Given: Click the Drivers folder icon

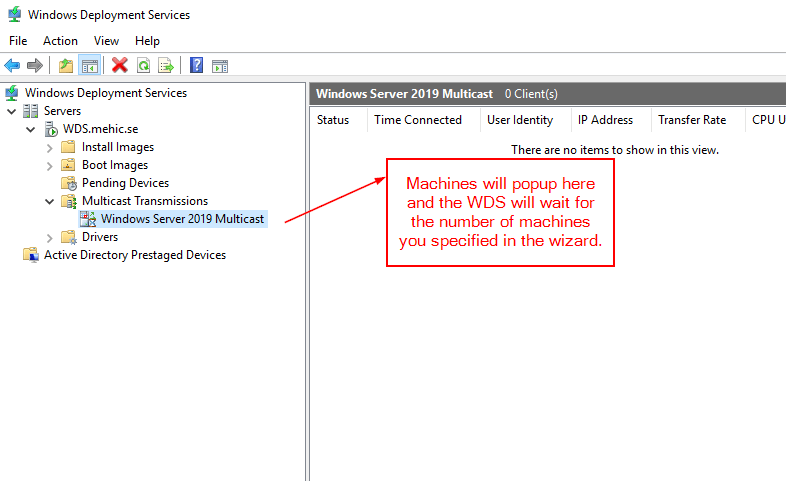Looking at the screenshot, I should (x=69, y=237).
